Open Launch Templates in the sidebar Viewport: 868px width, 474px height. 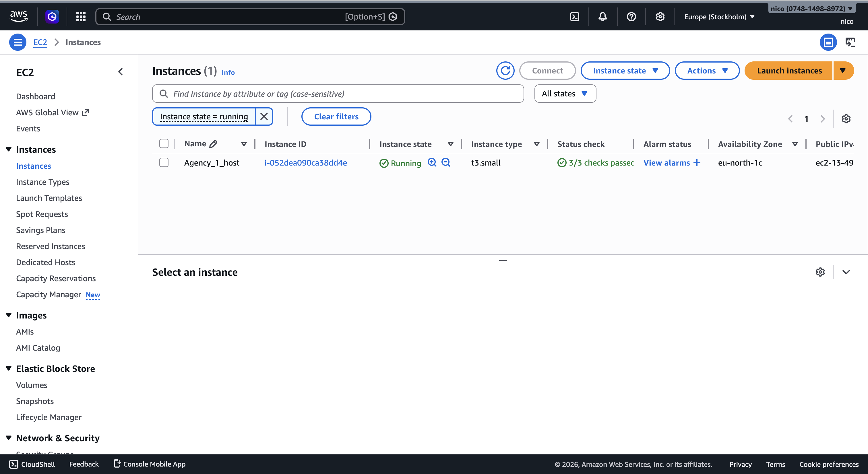tap(49, 198)
